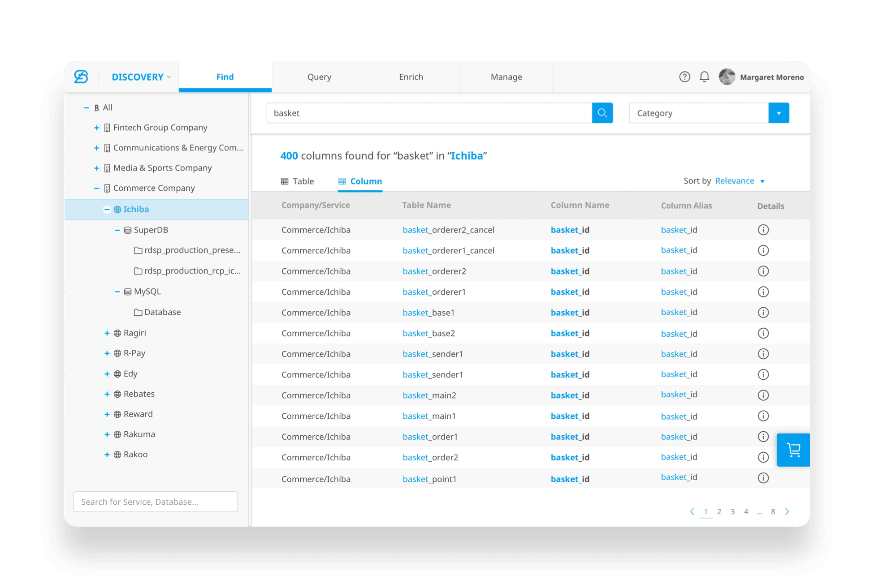Click the magnifier search button
The image size is (874, 588).
[602, 113]
